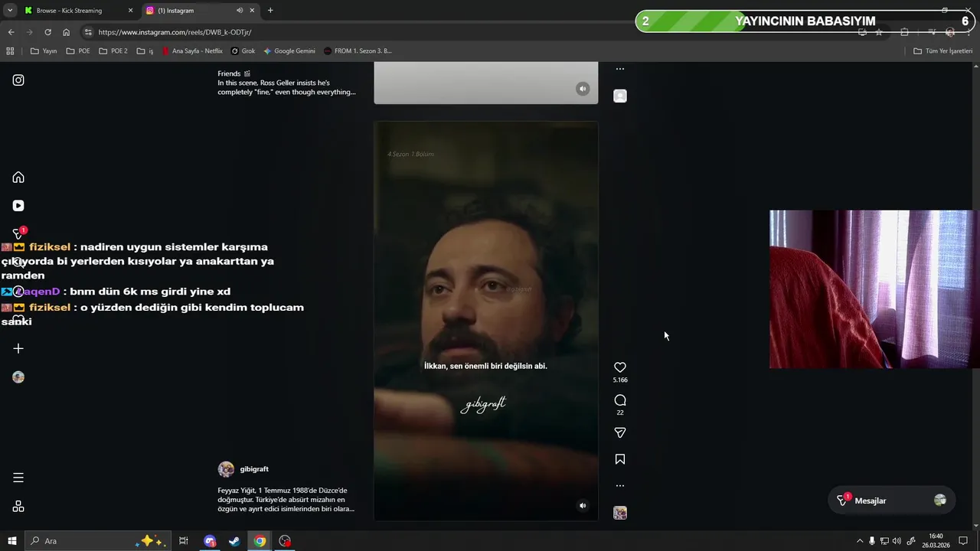Go to Home icon in Instagram sidebar
The image size is (980, 551).
(x=18, y=178)
